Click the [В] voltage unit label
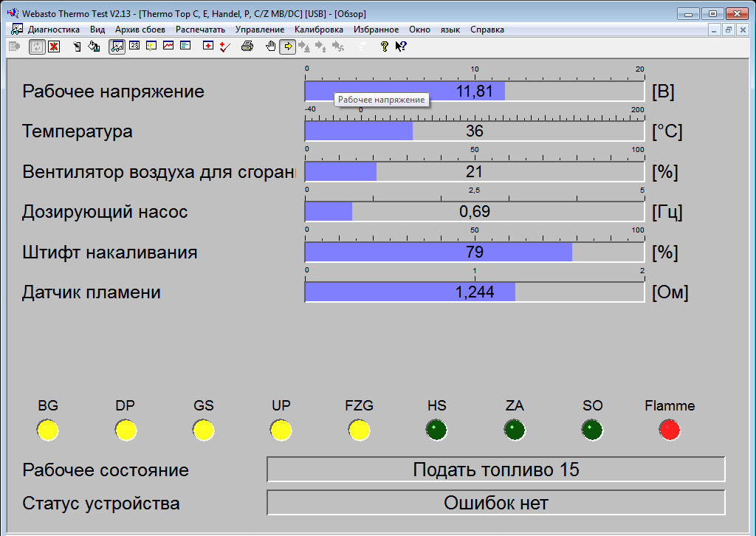756x536 pixels. 663,91
